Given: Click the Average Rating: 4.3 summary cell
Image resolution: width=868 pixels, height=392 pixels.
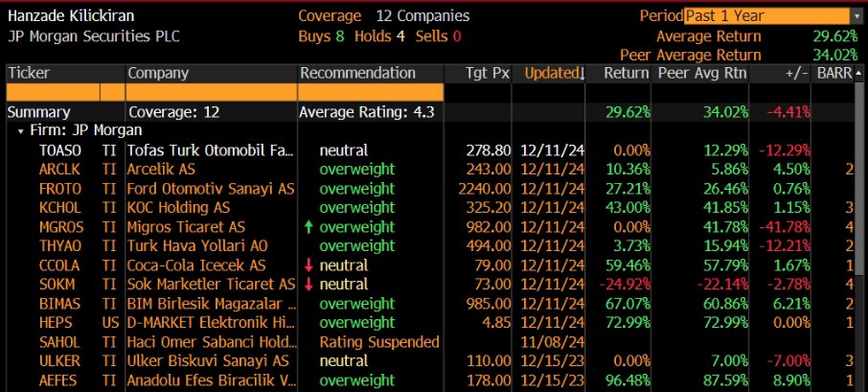Looking at the screenshot, I should point(367,112).
